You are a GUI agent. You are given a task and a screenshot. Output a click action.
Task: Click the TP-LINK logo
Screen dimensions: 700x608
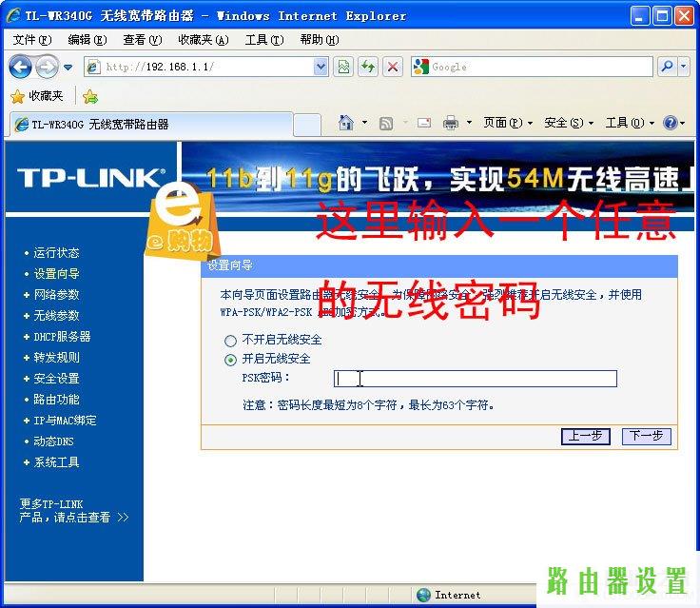(x=91, y=178)
